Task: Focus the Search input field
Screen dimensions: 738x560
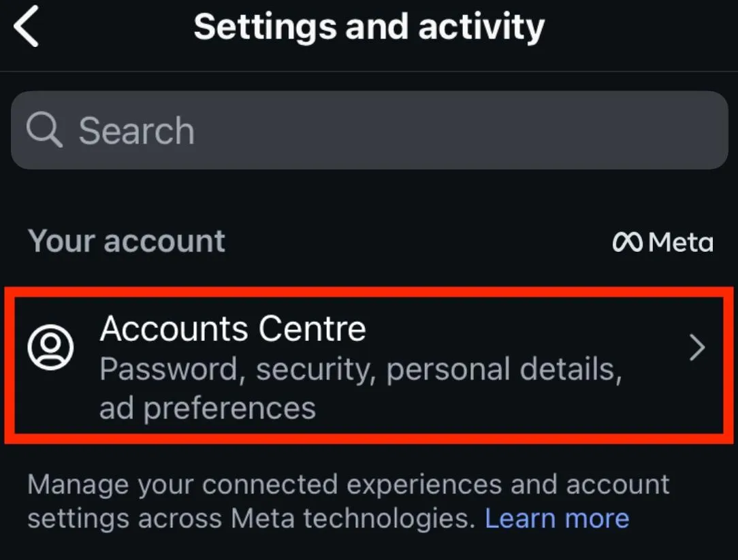Action: (369, 130)
